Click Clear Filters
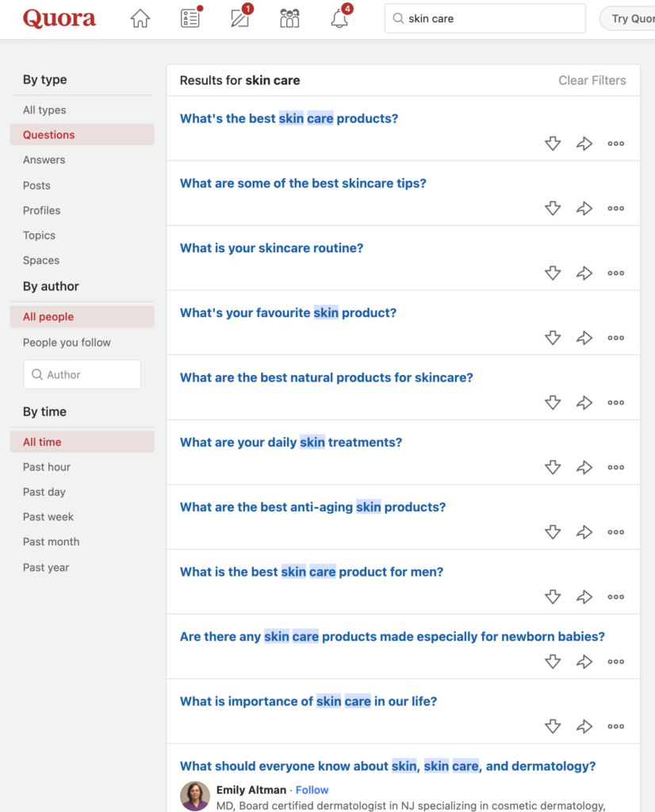Viewport: 655px width, 812px height. [592, 80]
